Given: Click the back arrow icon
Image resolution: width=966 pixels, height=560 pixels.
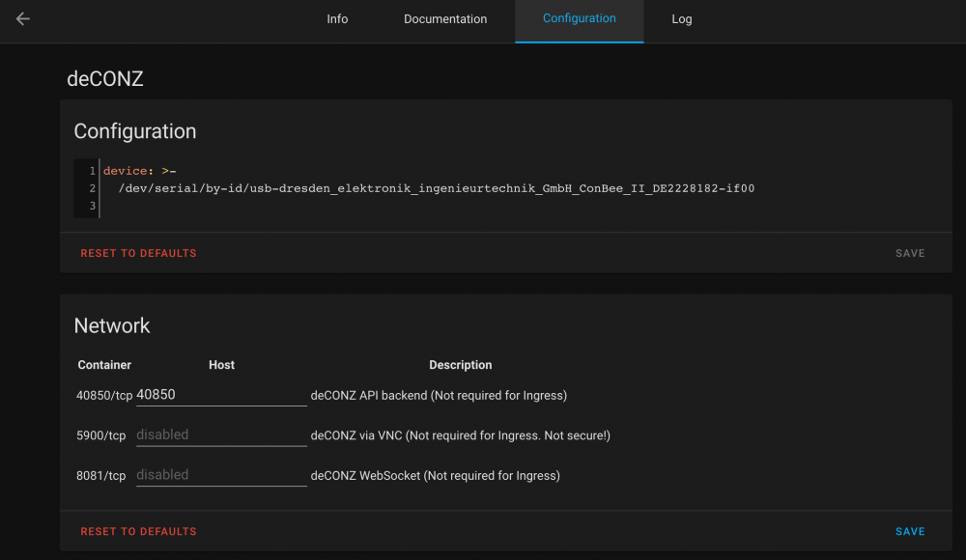Looking at the screenshot, I should (23, 19).
